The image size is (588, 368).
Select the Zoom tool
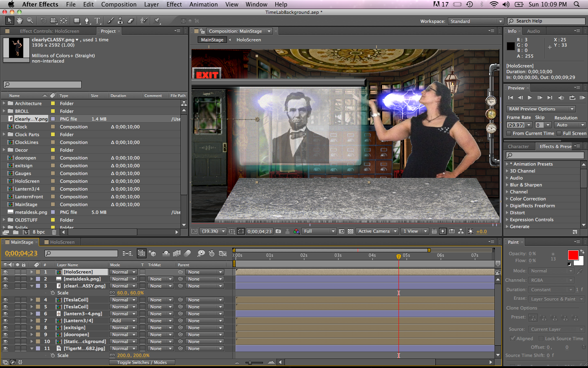point(29,20)
